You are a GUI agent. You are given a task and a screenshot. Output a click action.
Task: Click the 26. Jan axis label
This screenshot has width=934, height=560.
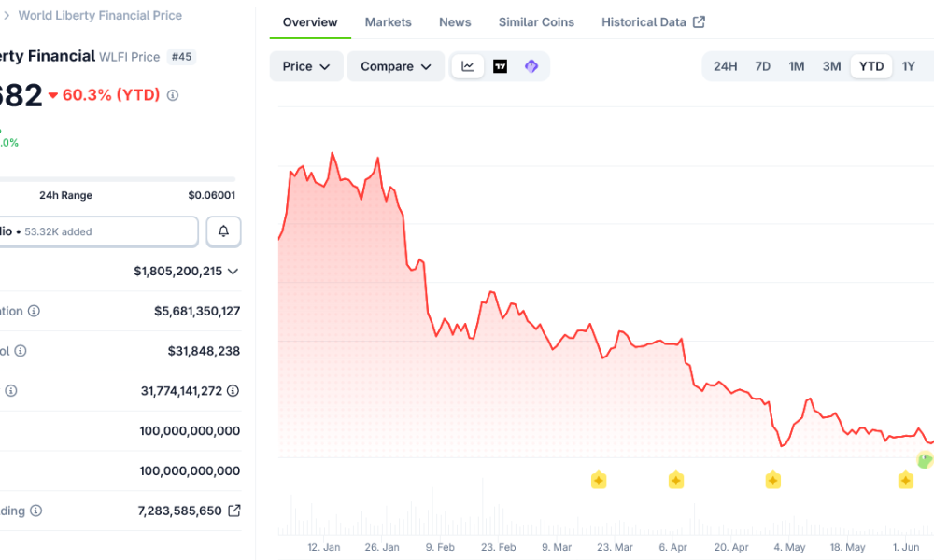point(382,547)
